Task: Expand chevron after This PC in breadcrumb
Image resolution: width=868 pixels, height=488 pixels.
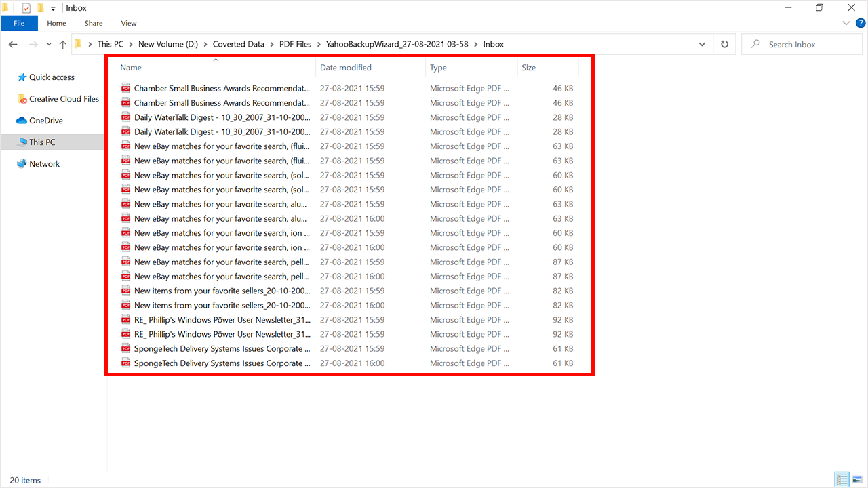Action: point(131,44)
